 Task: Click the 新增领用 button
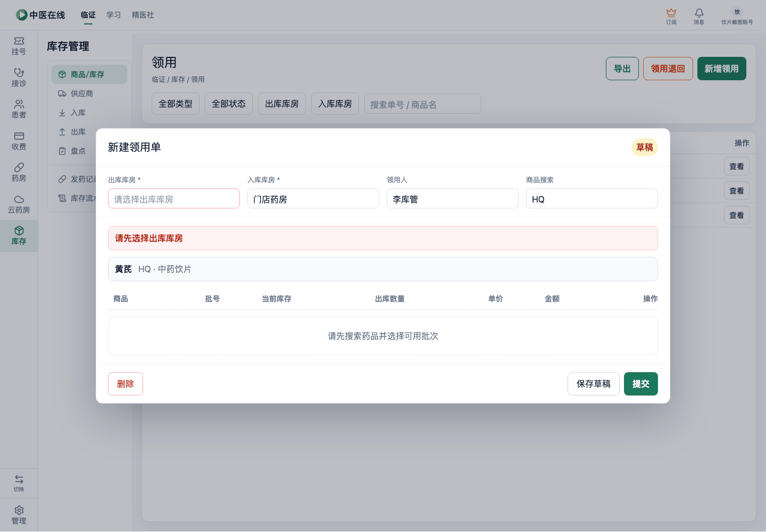pyautogui.click(x=722, y=69)
